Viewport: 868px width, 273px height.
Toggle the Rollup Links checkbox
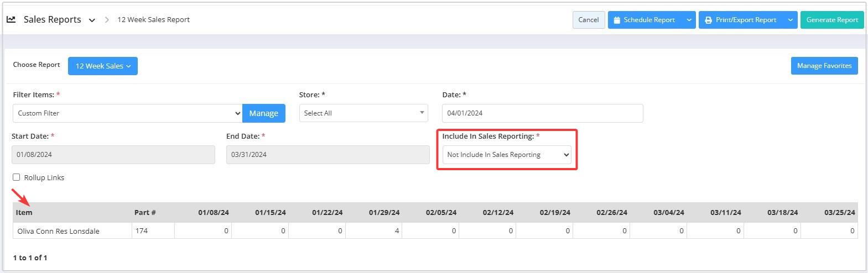click(x=17, y=177)
